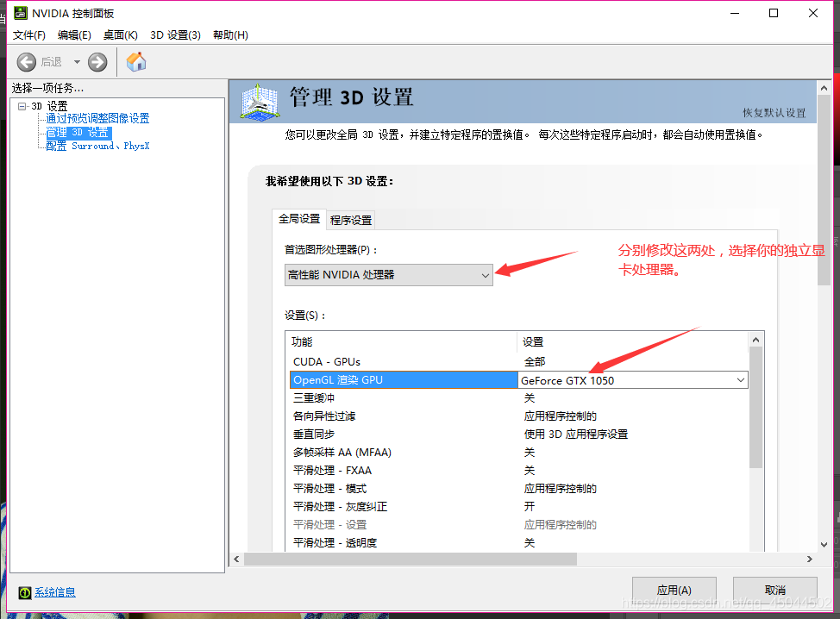Switch to the 程序设置 tab
This screenshot has height=619, width=840.
point(351,220)
